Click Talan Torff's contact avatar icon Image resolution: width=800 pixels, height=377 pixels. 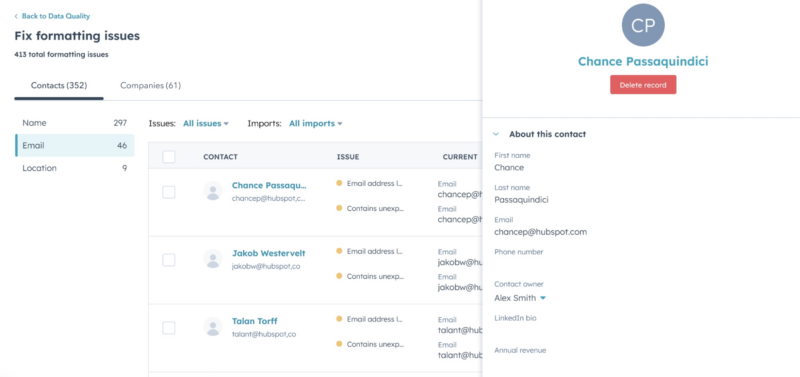(213, 326)
